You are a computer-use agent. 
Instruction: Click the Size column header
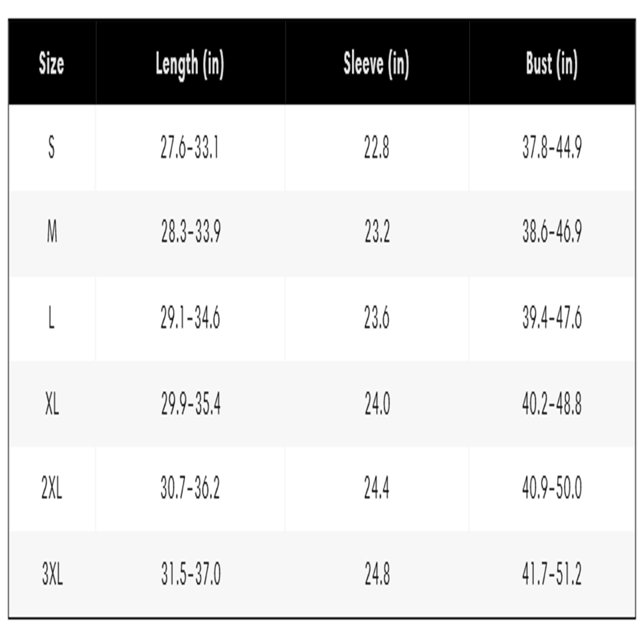pyautogui.click(x=51, y=64)
